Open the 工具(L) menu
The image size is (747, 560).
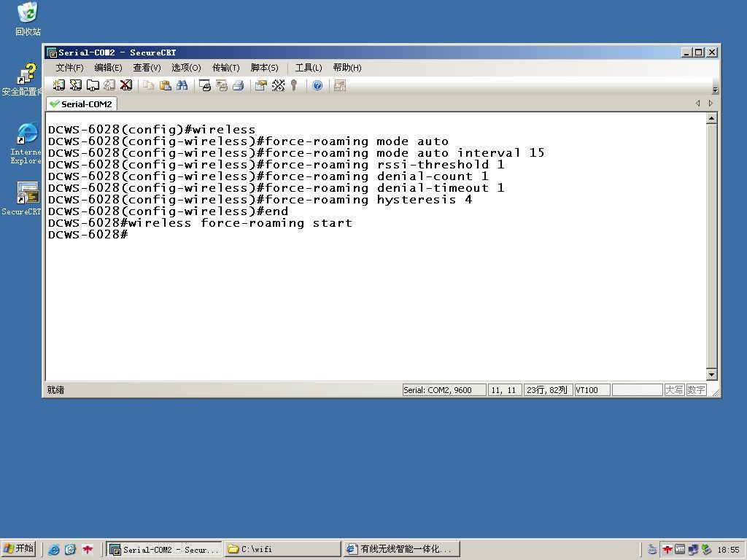(309, 68)
